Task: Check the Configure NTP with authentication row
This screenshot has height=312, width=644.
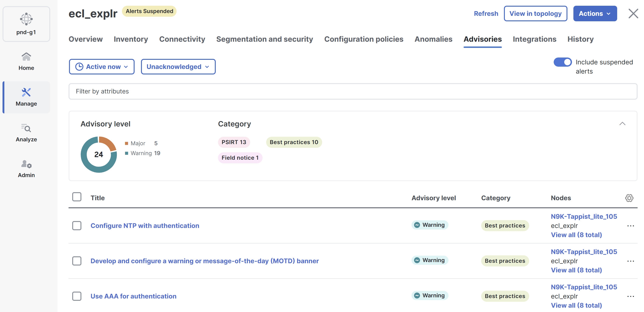Action: pos(77,226)
